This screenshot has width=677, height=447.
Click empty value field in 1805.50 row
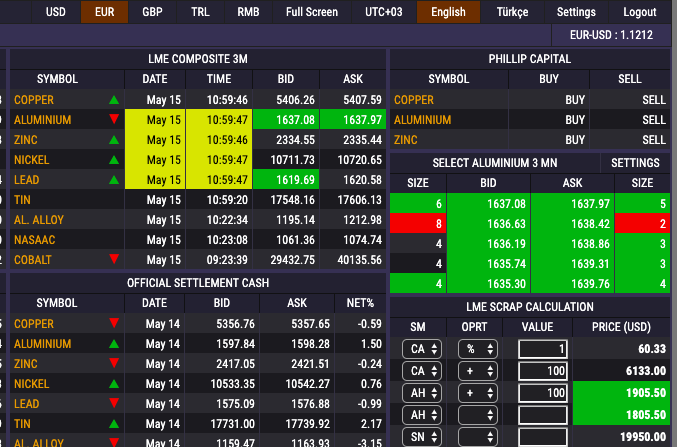543,415
